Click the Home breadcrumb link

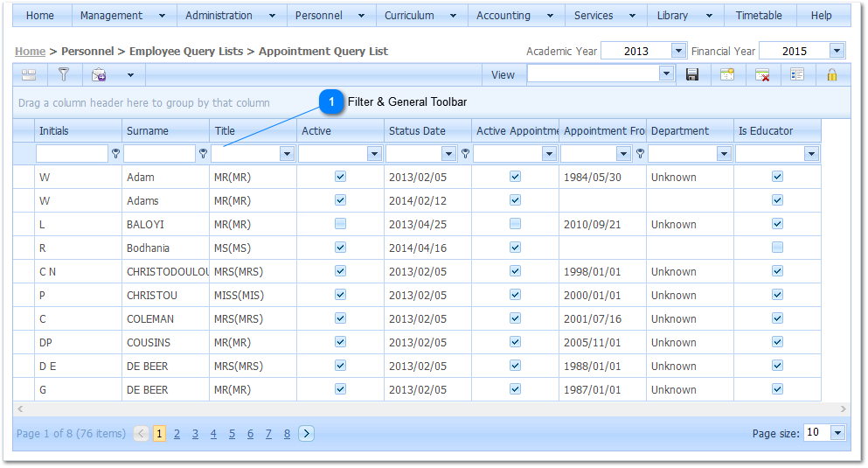coord(30,52)
